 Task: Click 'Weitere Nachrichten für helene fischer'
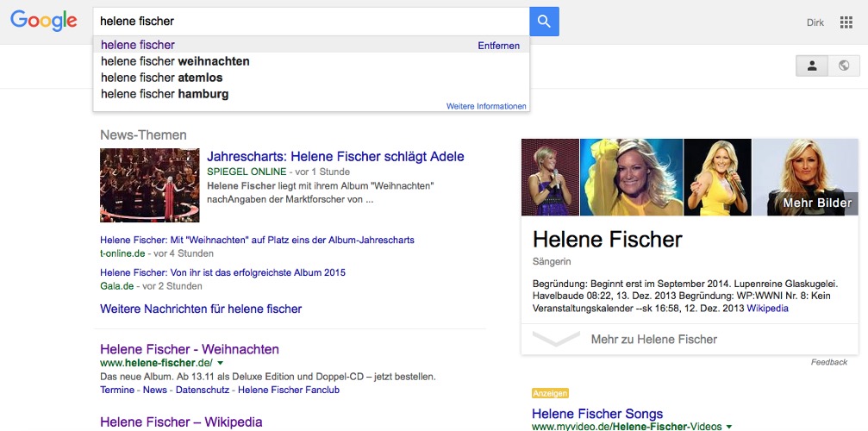coord(201,309)
